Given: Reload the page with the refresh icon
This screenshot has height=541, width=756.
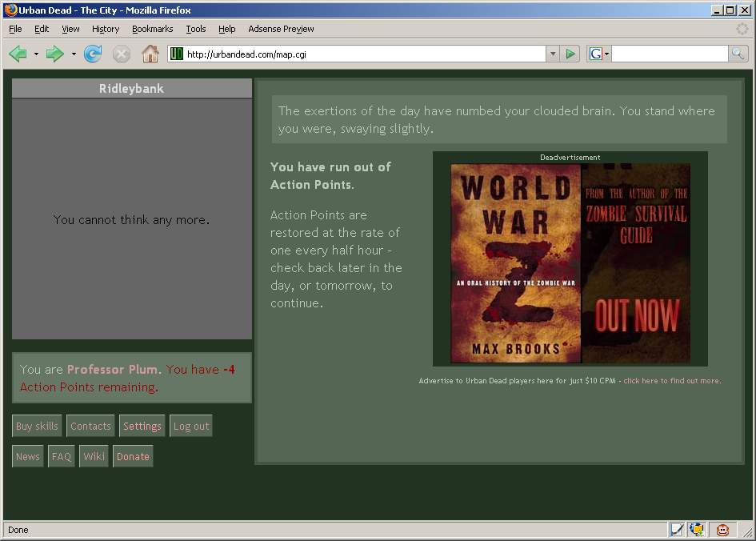Looking at the screenshot, I should 93,54.
